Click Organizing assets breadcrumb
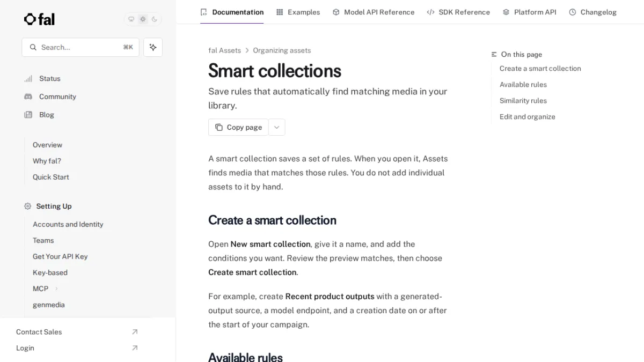This screenshot has height=362, width=644. 282,50
